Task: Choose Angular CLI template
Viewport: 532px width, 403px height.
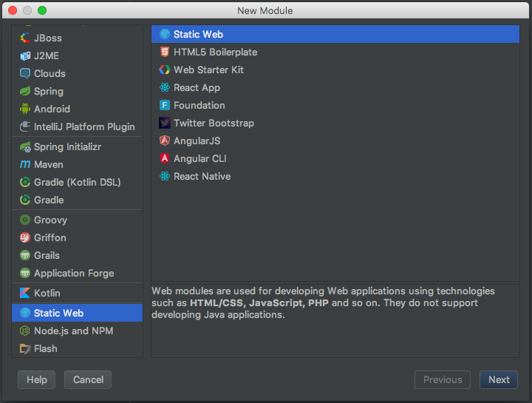Action: click(335, 158)
